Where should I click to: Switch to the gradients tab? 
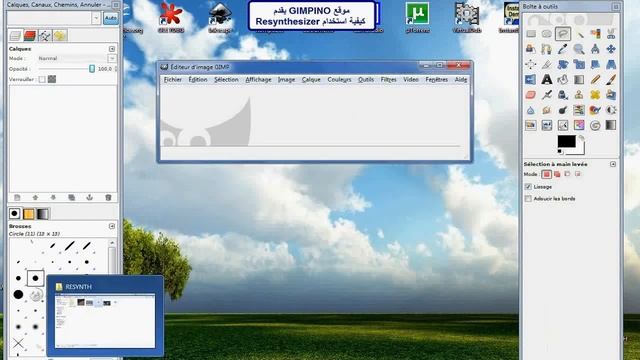tap(42, 213)
